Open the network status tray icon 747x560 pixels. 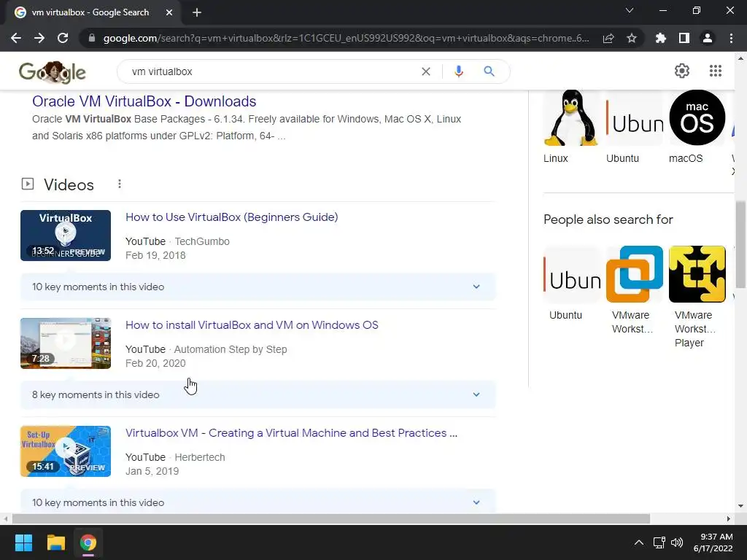point(659,542)
